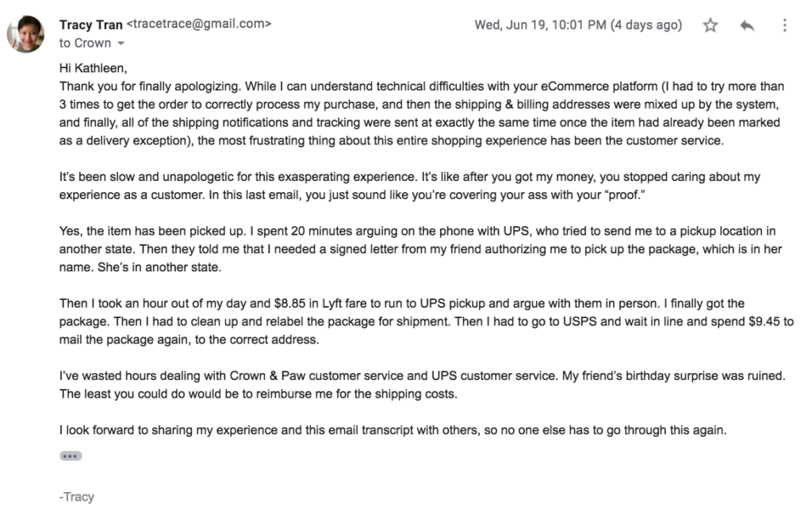Click the sentence starting "I look forward to sharing"

393,430
